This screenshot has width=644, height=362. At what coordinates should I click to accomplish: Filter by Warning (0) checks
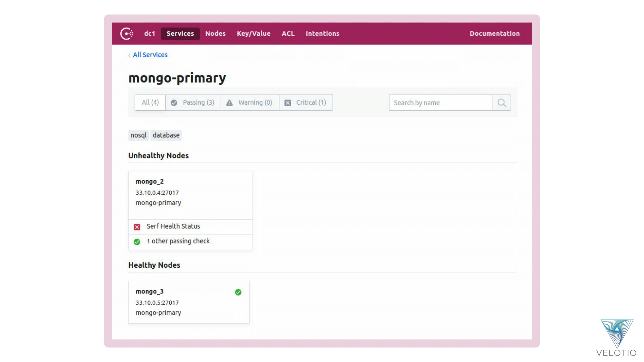coord(250,103)
